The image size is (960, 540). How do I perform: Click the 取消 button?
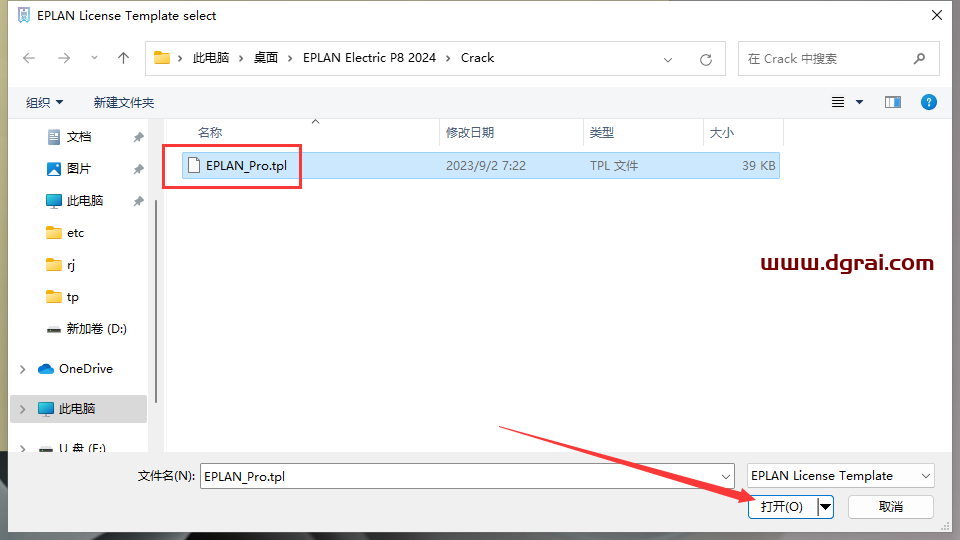891,506
